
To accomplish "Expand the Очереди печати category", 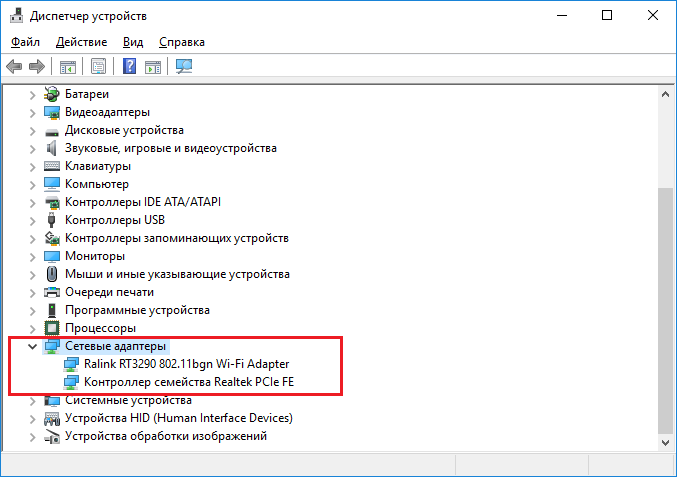I will (32, 293).
